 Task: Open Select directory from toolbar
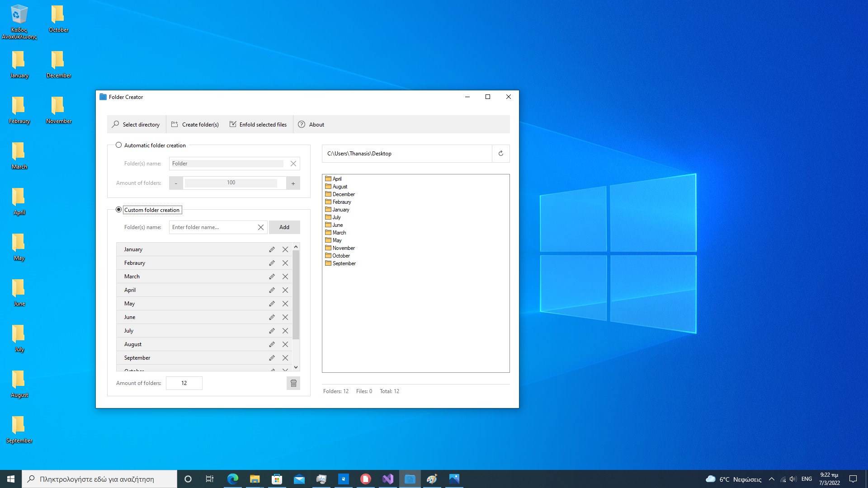(136, 125)
